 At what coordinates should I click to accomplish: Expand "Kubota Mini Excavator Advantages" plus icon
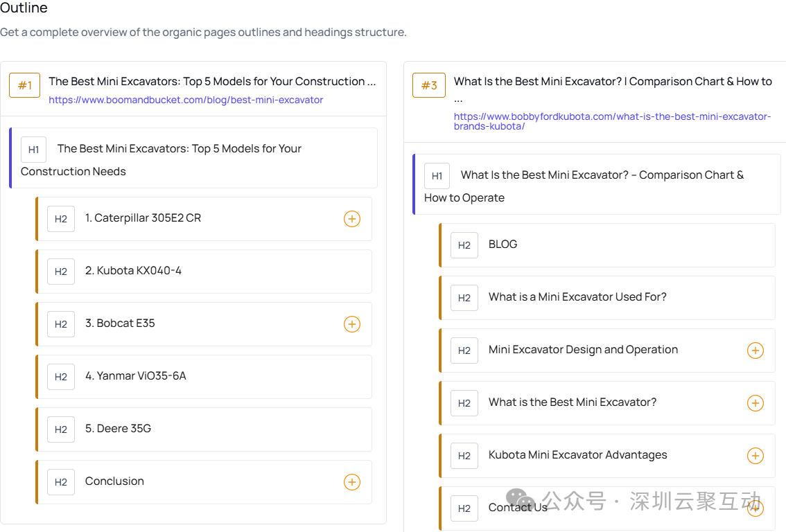pyautogui.click(x=755, y=456)
